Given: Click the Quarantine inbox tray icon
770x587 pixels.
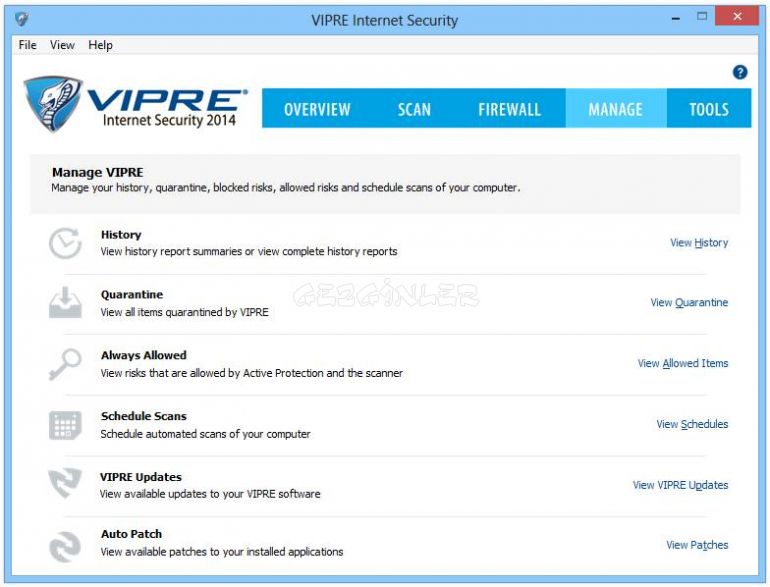Looking at the screenshot, I should pos(65,303).
